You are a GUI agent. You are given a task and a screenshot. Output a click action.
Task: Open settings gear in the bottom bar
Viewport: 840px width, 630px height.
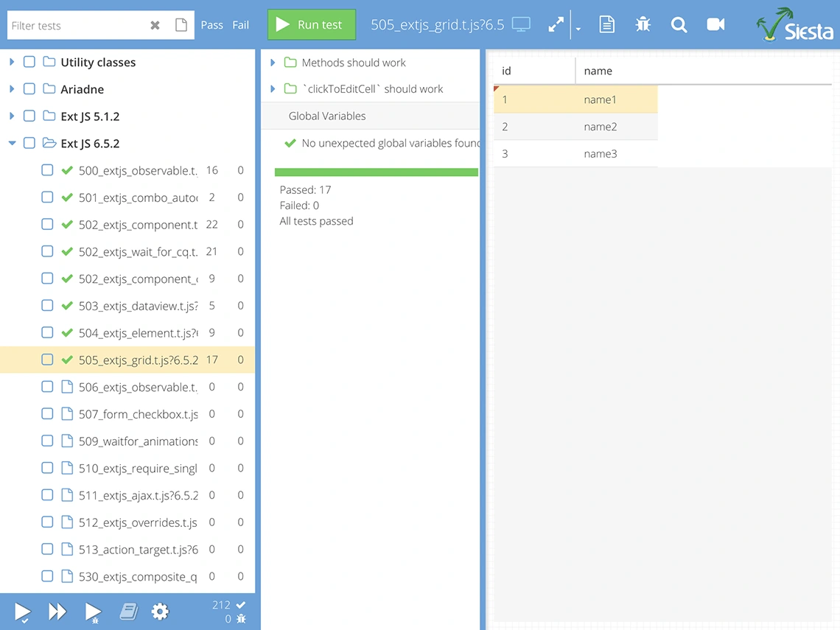160,612
